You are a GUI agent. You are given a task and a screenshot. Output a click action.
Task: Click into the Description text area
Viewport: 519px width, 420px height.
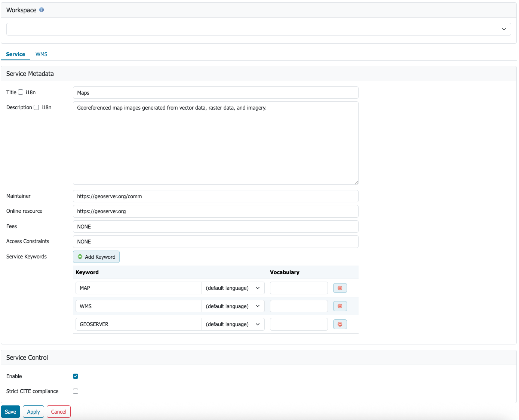[x=216, y=143]
